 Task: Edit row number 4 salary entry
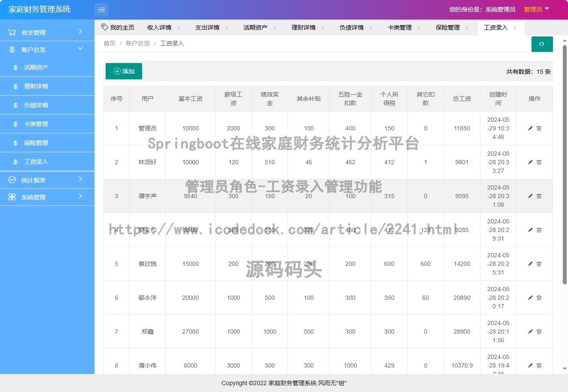[x=530, y=230]
